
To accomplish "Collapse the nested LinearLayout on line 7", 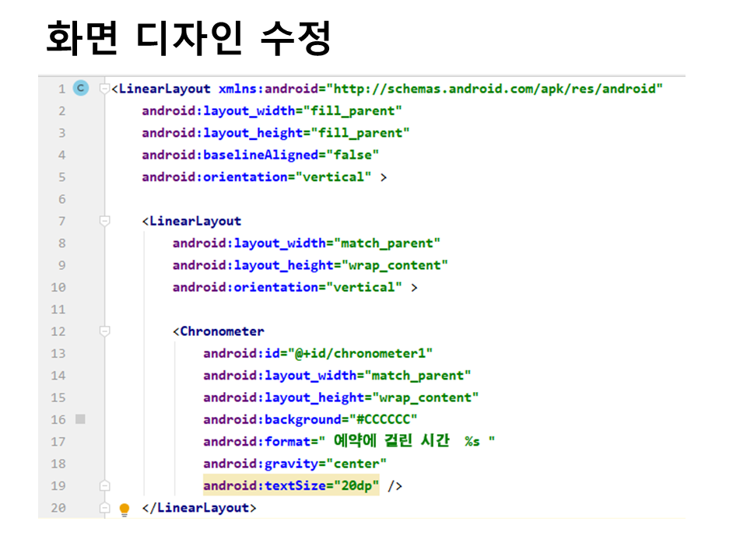I will point(105,221).
